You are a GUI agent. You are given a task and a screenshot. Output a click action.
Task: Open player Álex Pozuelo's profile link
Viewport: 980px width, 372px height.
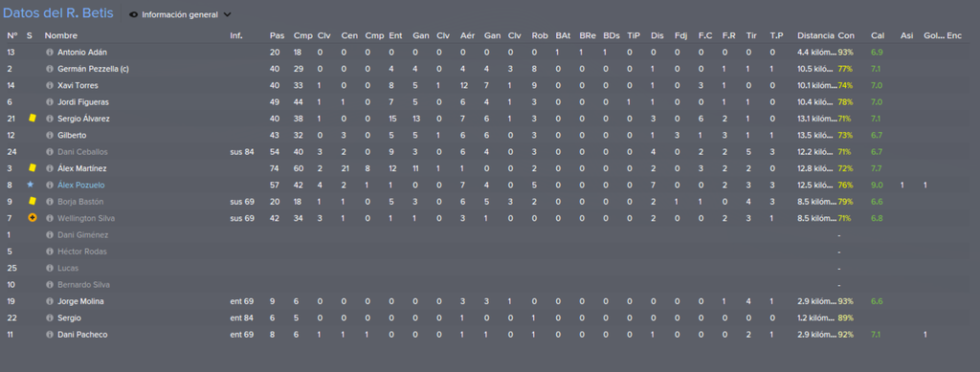[x=81, y=185]
